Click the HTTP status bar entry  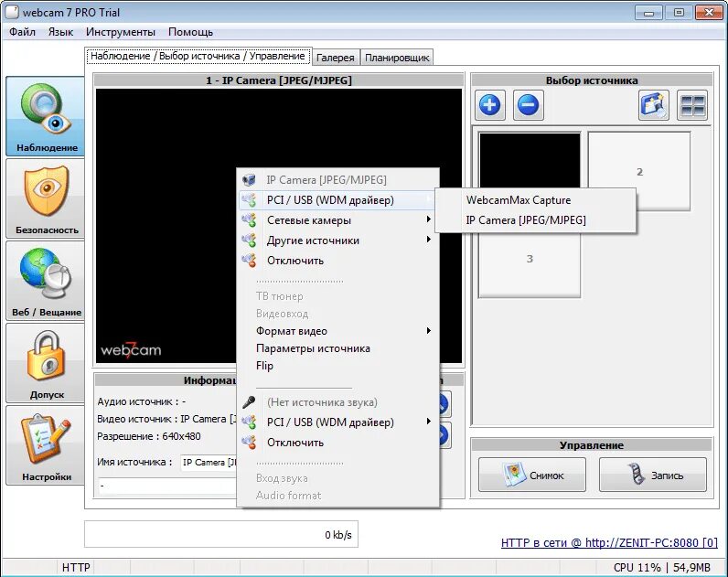76,567
